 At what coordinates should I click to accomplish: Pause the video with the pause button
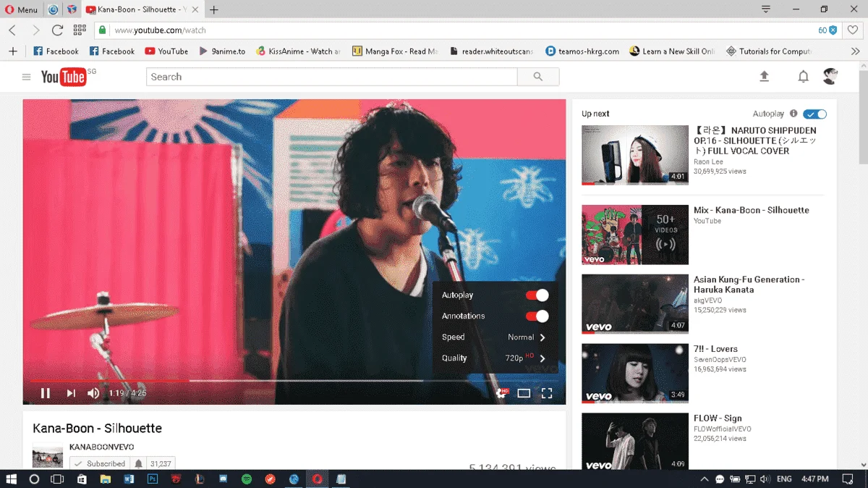point(46,393)
